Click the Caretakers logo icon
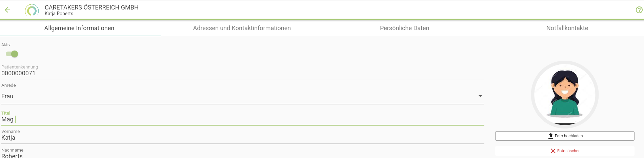This screenshot has width=644, height=158. 32,10
